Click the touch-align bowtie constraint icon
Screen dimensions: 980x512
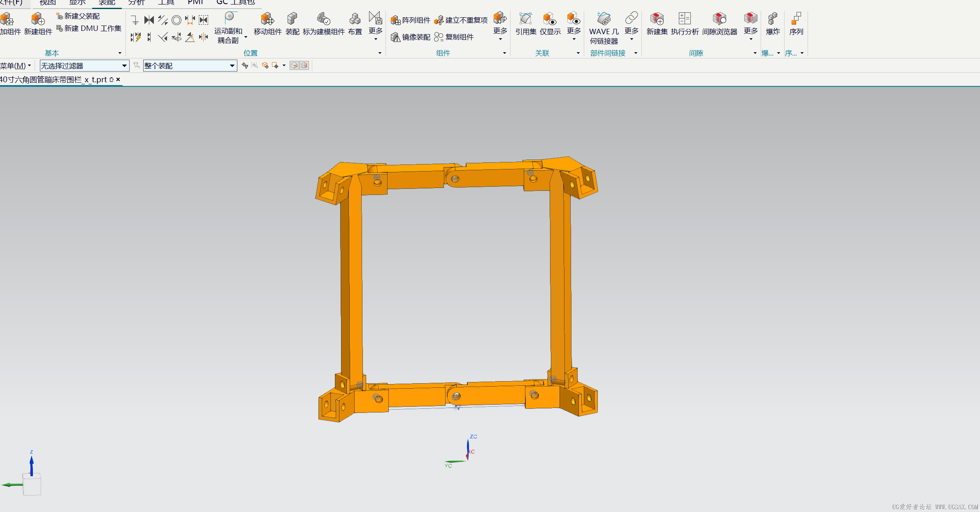pyautogui.click(x=149, y=20)
